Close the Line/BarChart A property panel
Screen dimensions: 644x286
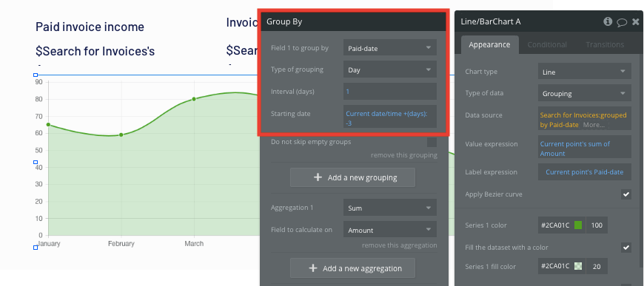636,21
